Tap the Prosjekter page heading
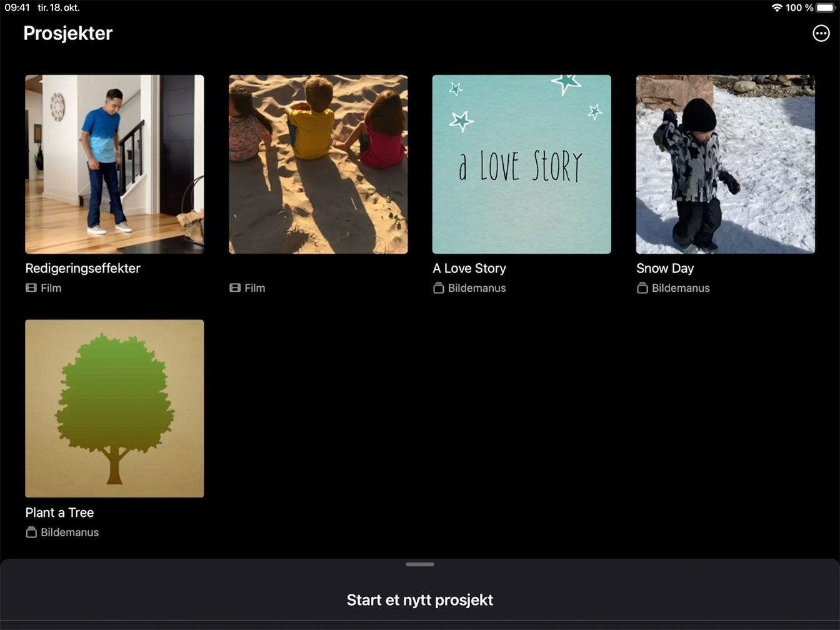 [68, 33]
